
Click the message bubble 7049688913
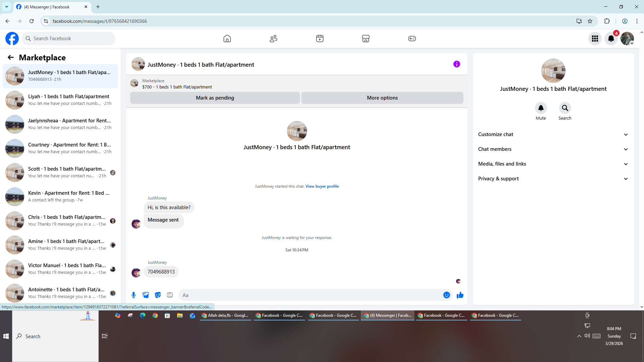click(161, 272)
